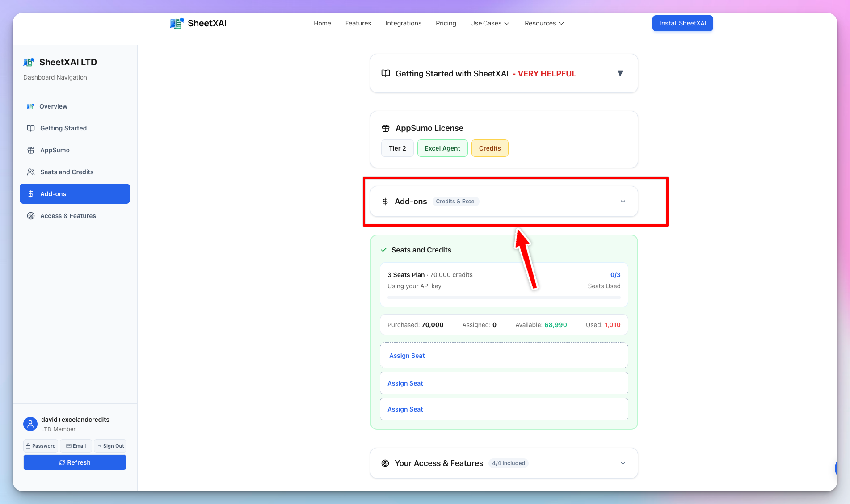Screen dimensions: 850x504
Task: Click the SheetXAI logo in the navbar
Action: tap(198, 23)
